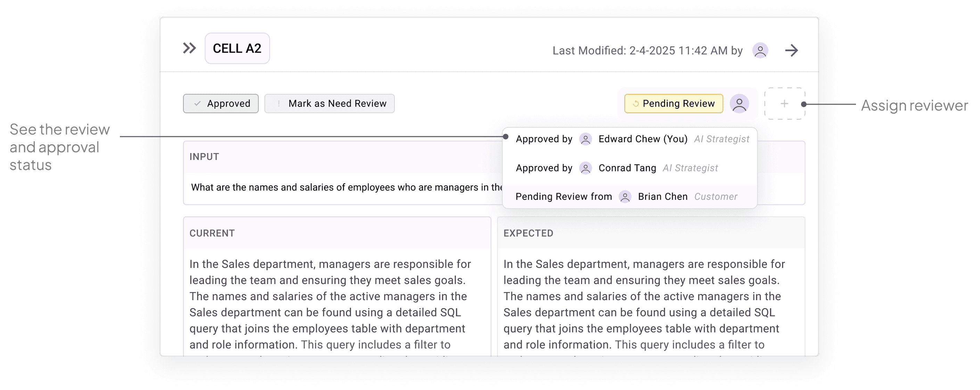This screenshot has width=980, height=390.
Task: Select the Conrad Tang approval entry
Action: point(627,168)
